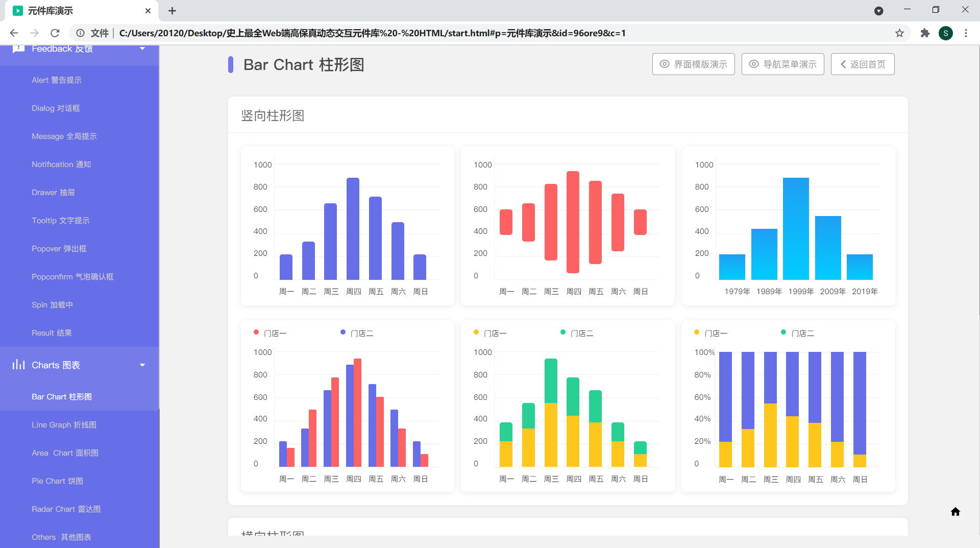
Task: Open a new browser tab with plus
Action: click(x=173, y=11)
